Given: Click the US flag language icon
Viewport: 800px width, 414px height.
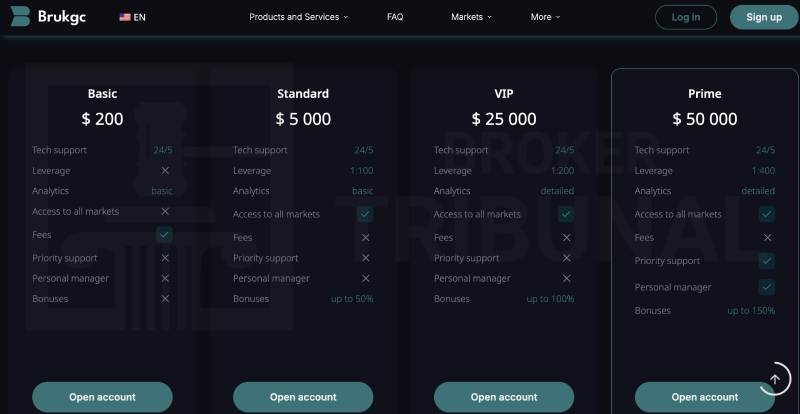Looking at the screenshot, I should pyautogui.click(x=125, y=17).
